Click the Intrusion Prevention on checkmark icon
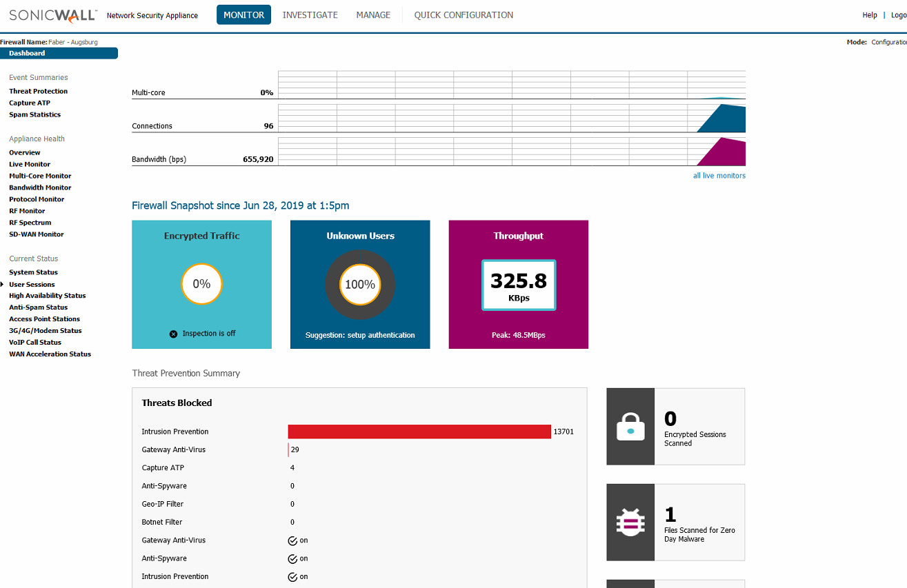The width and height of the screenshot is (907, 588). click(x=292, y=576)
